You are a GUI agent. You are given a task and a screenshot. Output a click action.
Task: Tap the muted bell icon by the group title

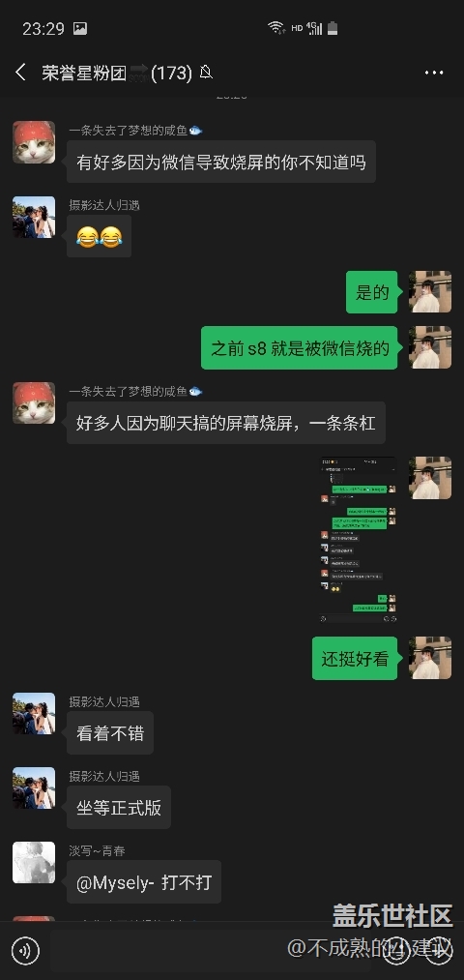point(206,73)
